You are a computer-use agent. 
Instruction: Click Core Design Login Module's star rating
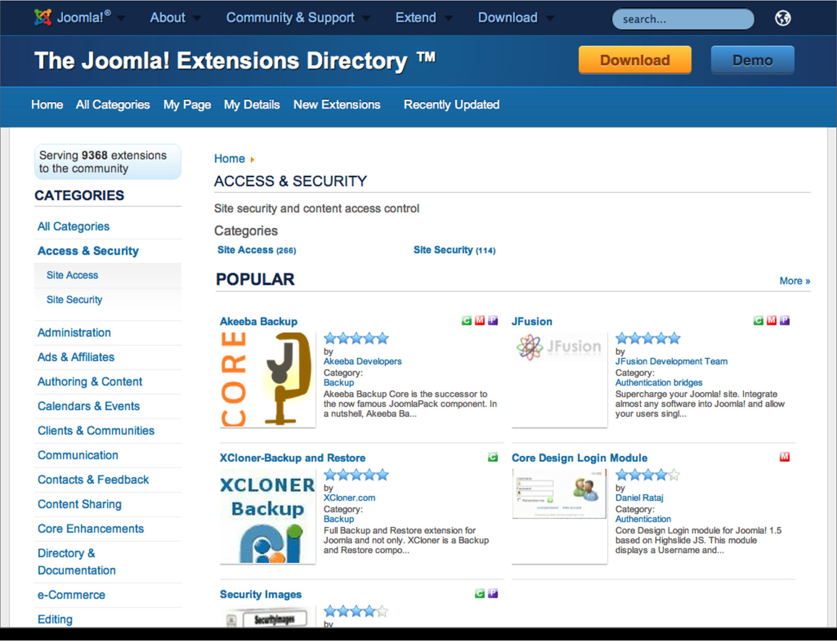tap(648, 475)
